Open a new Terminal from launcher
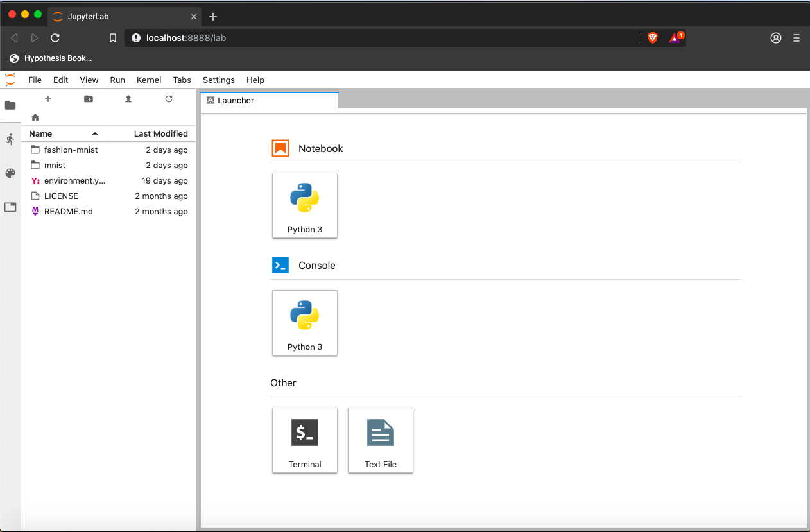Viewport: 810px width, 532px height. 305,440
